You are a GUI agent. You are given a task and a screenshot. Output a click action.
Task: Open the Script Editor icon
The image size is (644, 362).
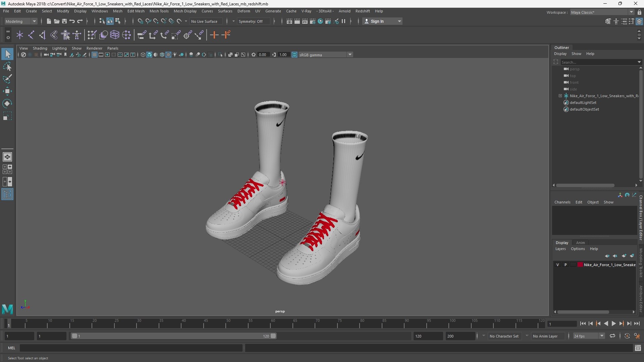638,348
